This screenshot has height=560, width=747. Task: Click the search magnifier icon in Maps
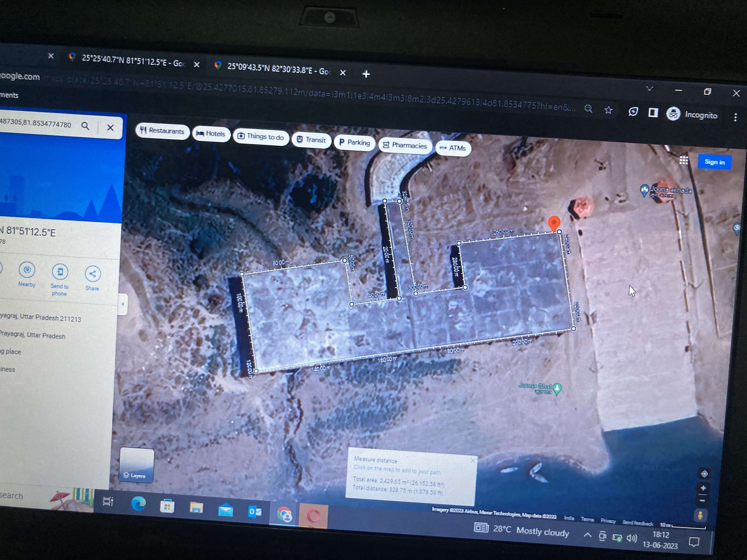click(85, 126)
